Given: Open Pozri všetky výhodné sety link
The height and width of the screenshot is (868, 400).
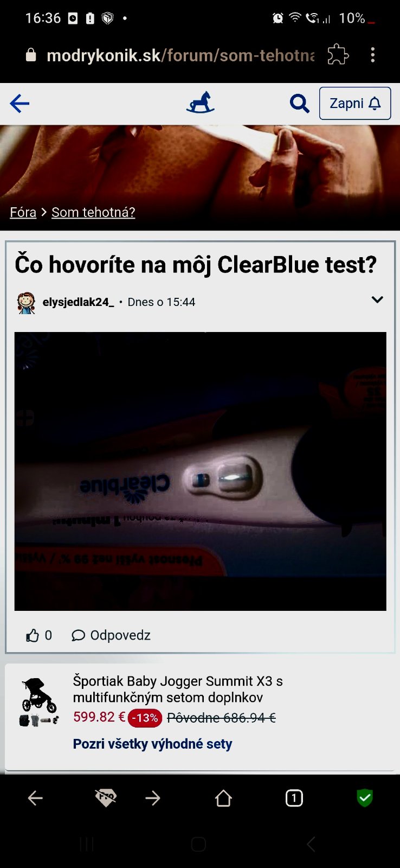Looking at the screenshot, I should pyautogui.click(x=152, y=744).
